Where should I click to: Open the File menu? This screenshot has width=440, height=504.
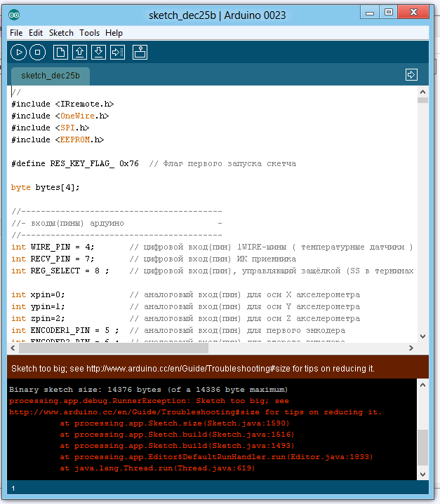tap(16, 33)
